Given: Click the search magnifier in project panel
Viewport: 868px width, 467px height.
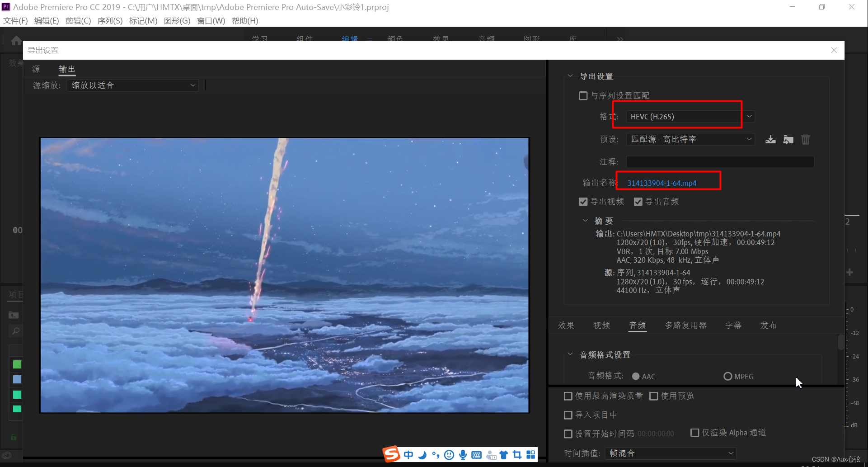Looking at the screenshot, I should click(16, 331).
